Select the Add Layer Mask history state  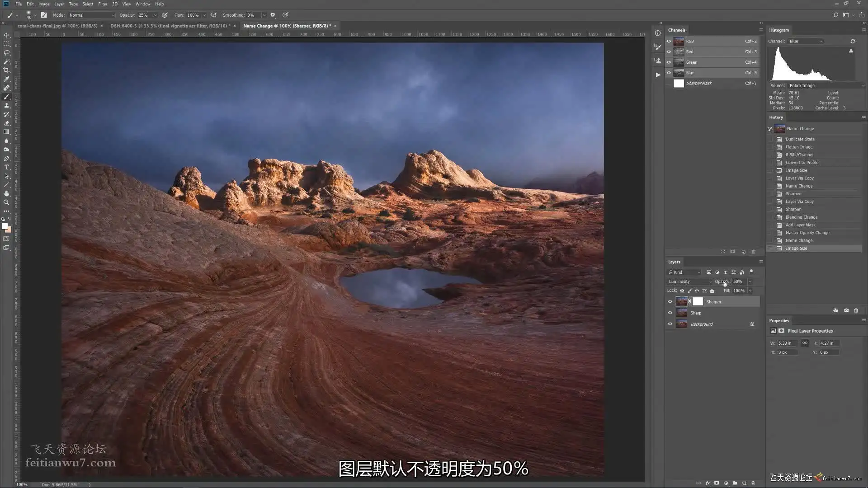(x=800, y=225)
